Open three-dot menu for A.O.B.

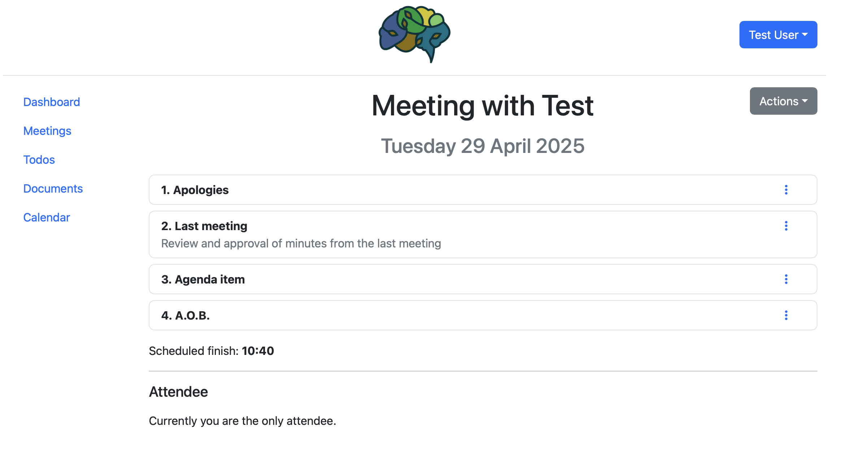click(786, 315)
